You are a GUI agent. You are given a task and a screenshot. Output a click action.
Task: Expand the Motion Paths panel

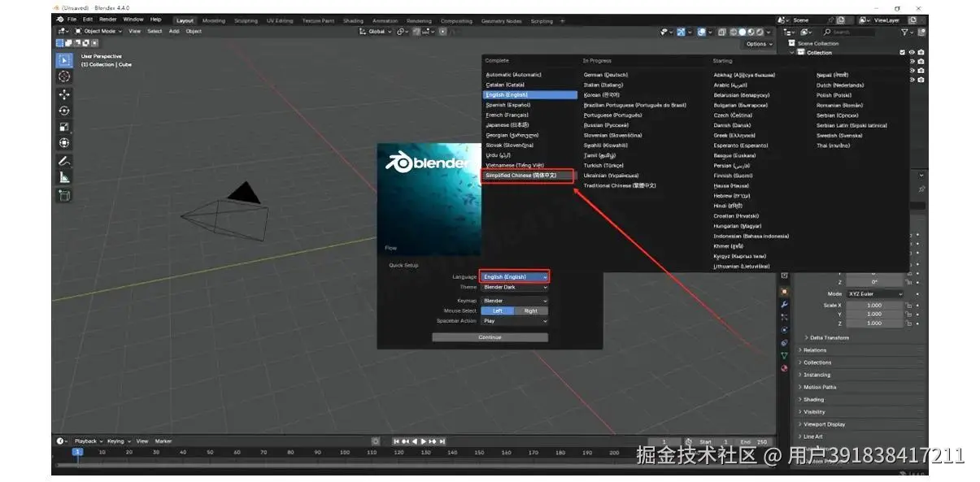(818, 387)
